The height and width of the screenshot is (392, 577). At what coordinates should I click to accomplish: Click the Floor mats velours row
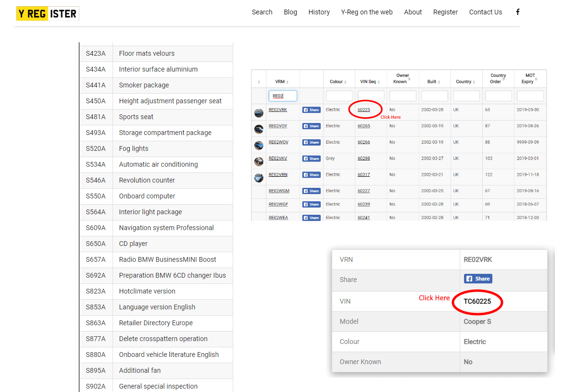[x=156, y=53]
